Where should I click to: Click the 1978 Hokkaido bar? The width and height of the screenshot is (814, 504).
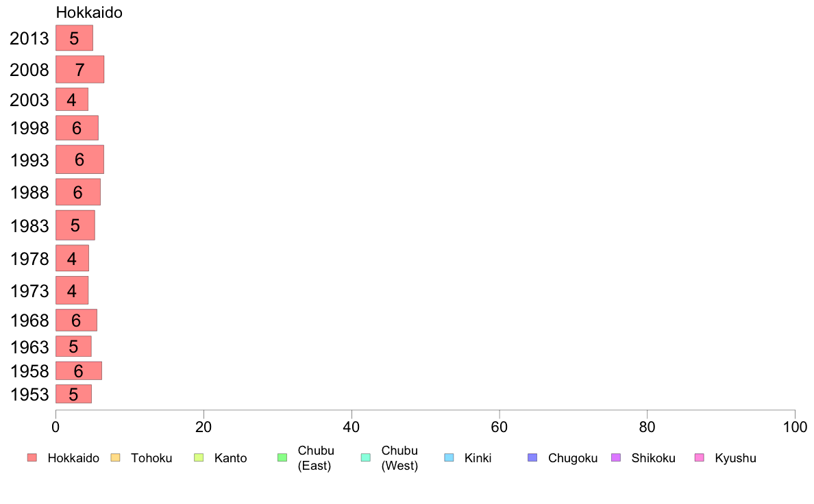coord(72,258)
